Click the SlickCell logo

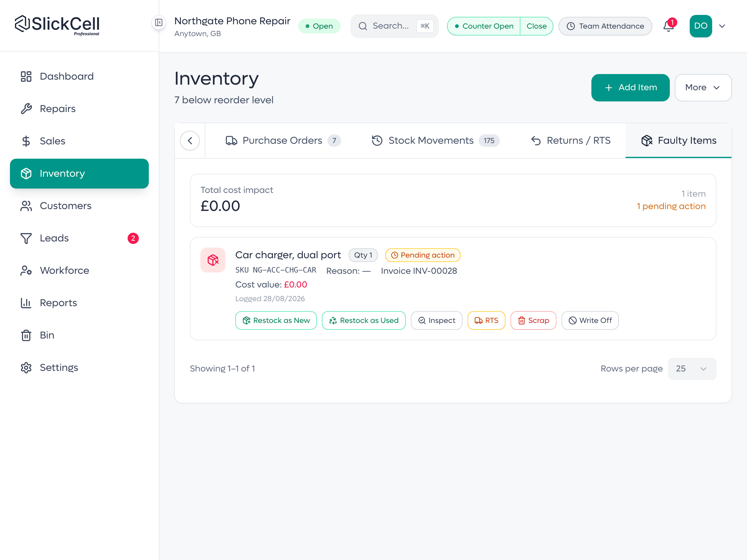pyautogui.click(x=57, y=25)
